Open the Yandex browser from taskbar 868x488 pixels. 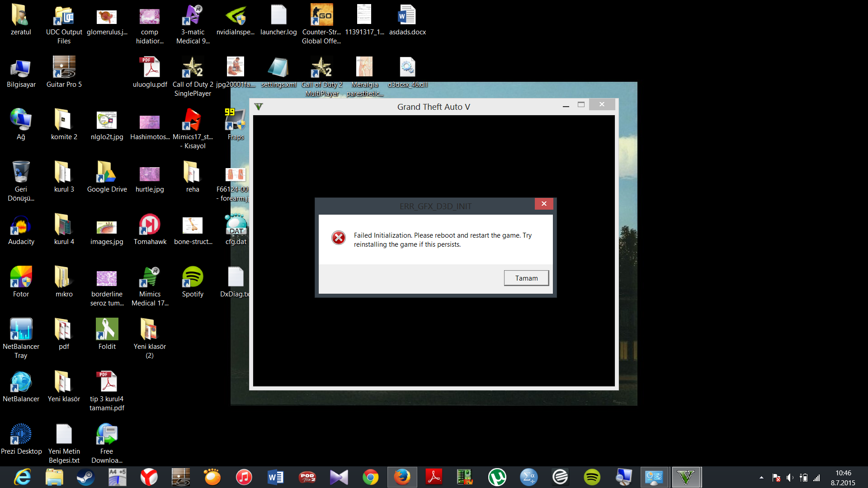tap(149, 477)
